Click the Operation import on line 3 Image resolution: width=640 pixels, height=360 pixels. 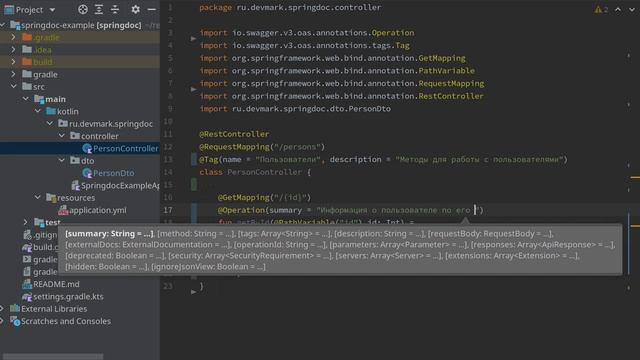pos(393,33)
